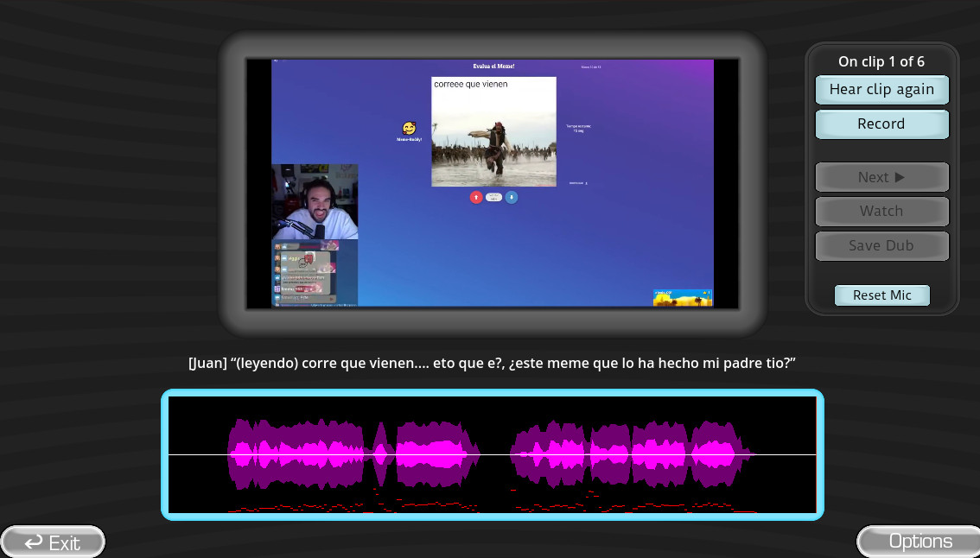
Task: Start recording with the Record button
Action: [881, 124]
